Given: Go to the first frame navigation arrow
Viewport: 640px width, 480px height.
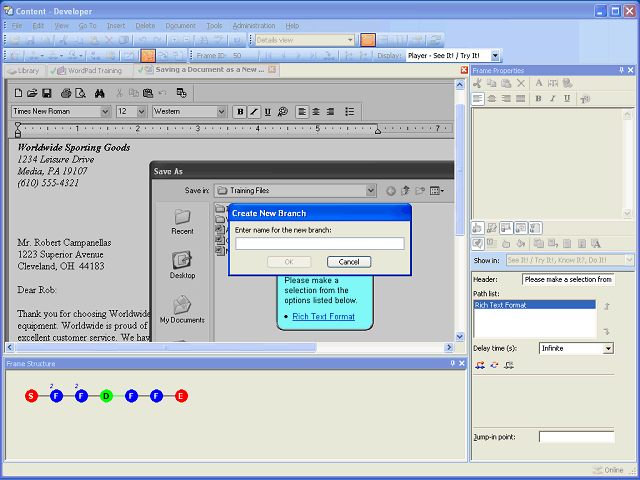Looking at the screenshot, I should [x=268, y=56].
